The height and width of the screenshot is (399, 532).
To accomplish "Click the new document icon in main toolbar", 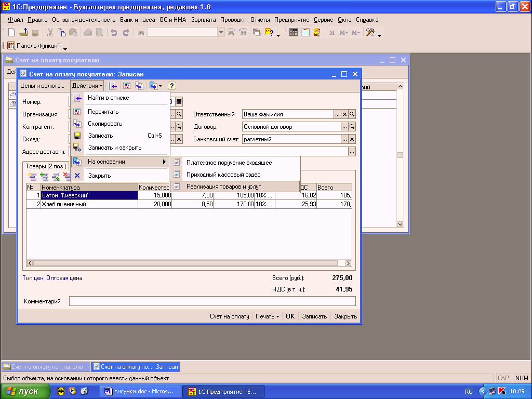I will tap(11, 32).
